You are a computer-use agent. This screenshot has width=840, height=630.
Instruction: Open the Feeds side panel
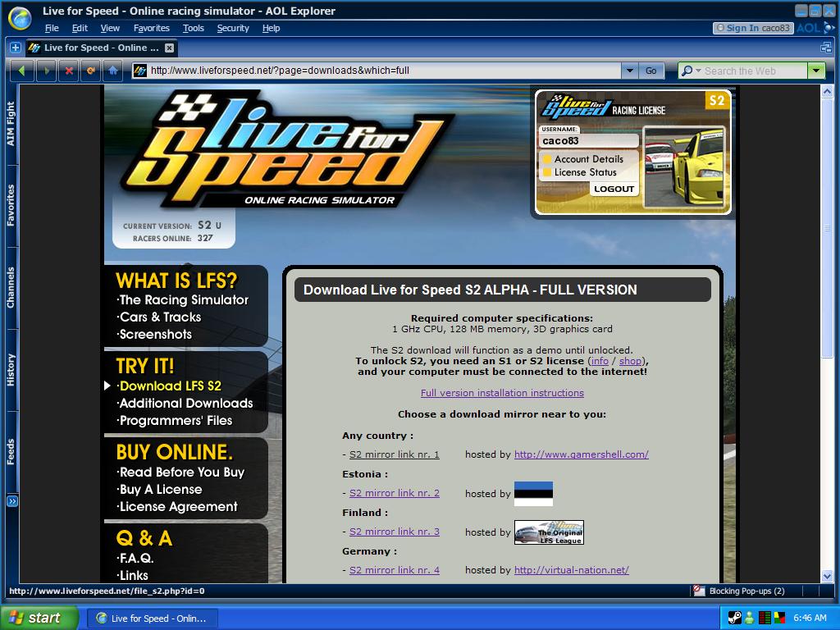tap(11, 452)
